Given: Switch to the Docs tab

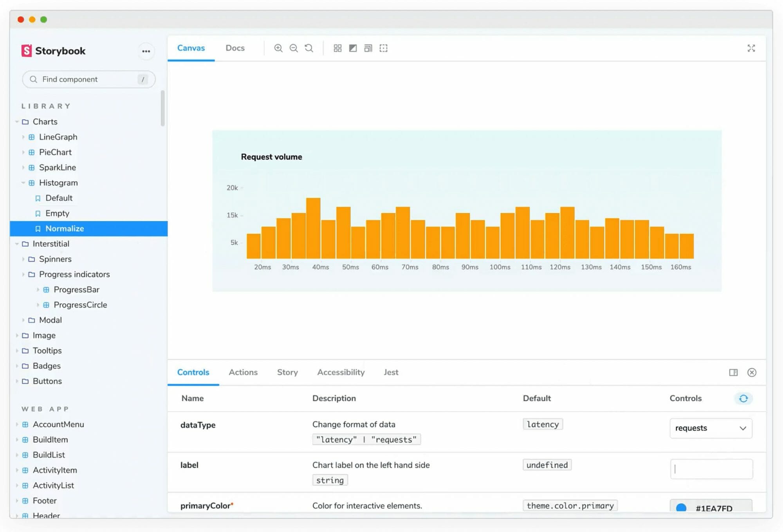Looking at the screenshot, I should click(235, 48).
